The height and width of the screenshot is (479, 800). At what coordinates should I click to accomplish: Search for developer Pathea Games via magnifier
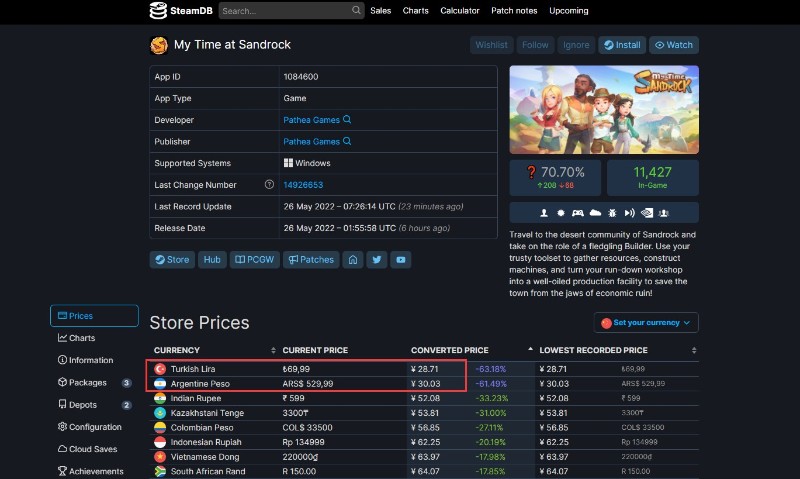click(x=347, y=119)
